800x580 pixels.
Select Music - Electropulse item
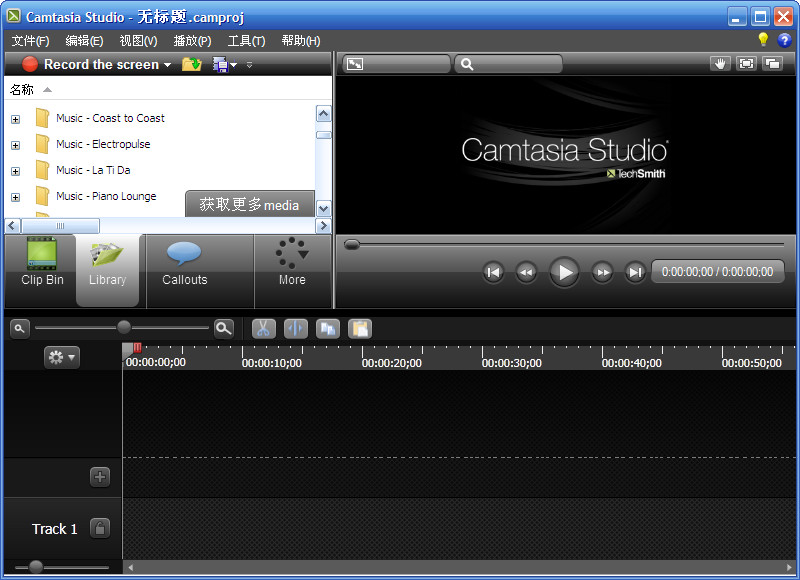pos(103,144)
